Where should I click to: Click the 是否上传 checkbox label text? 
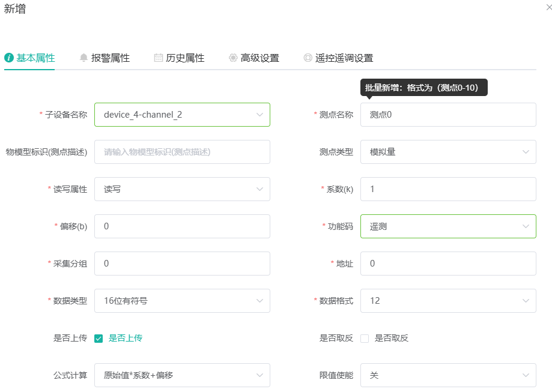(x=126, y=338)
